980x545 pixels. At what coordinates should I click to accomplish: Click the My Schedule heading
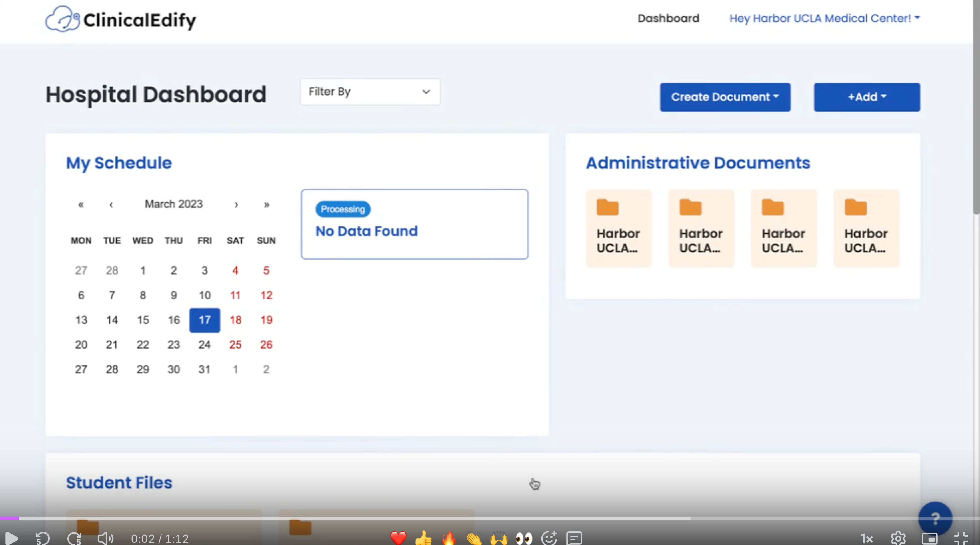119,163
